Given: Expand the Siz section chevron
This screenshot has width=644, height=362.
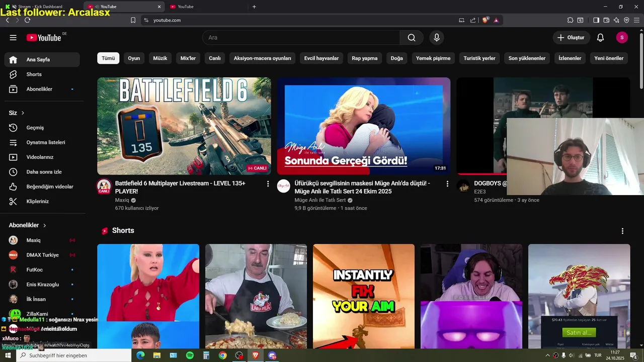Looking at the screenshot, I should 23,113.
